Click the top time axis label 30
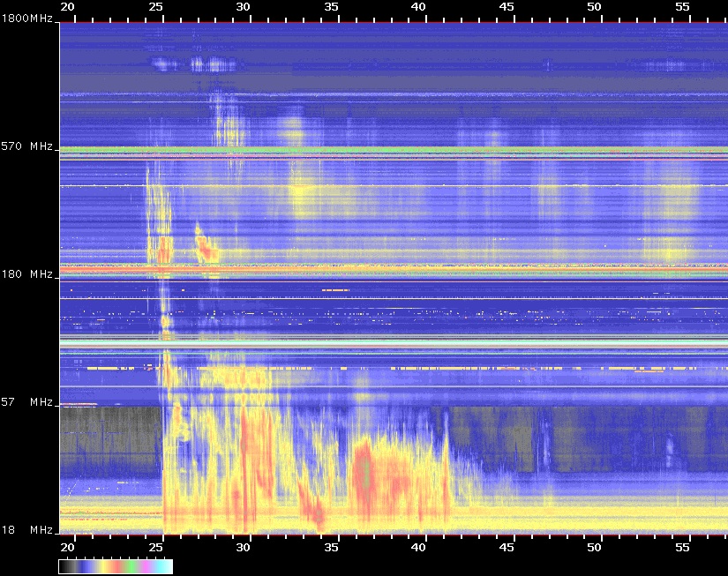The height and width of the screenshot is (576, 728). coord(244,7)
